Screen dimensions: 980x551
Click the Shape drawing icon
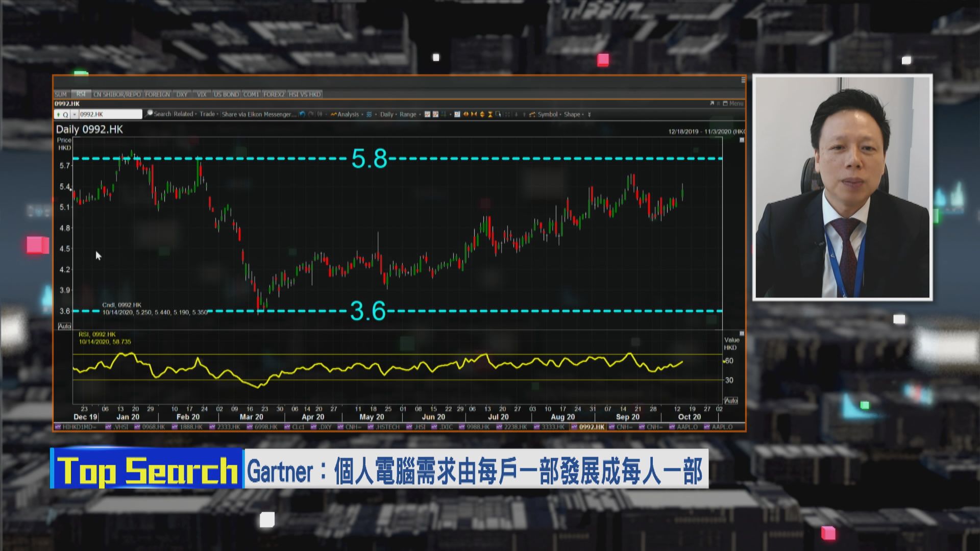coord(573,114)
